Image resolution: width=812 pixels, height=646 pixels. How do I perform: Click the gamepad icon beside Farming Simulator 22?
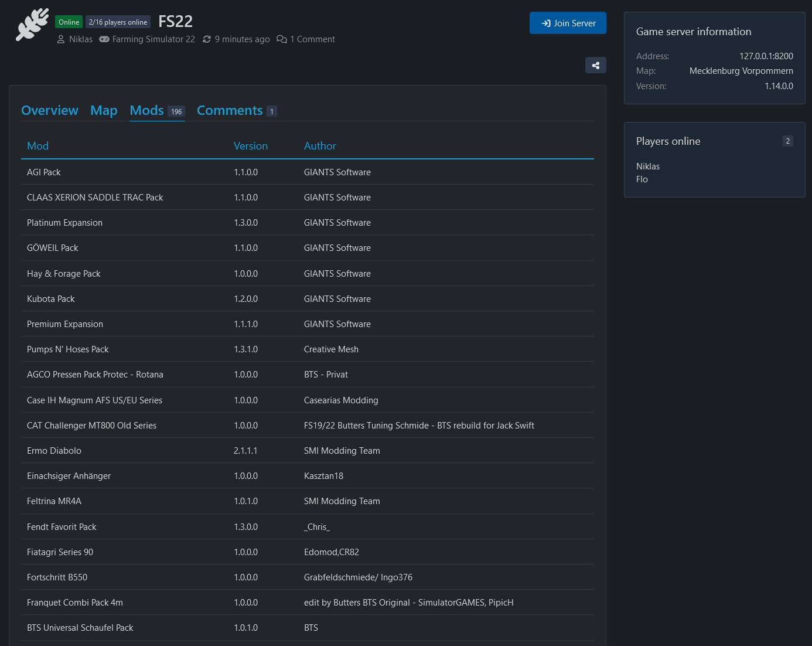click(104, 39)
